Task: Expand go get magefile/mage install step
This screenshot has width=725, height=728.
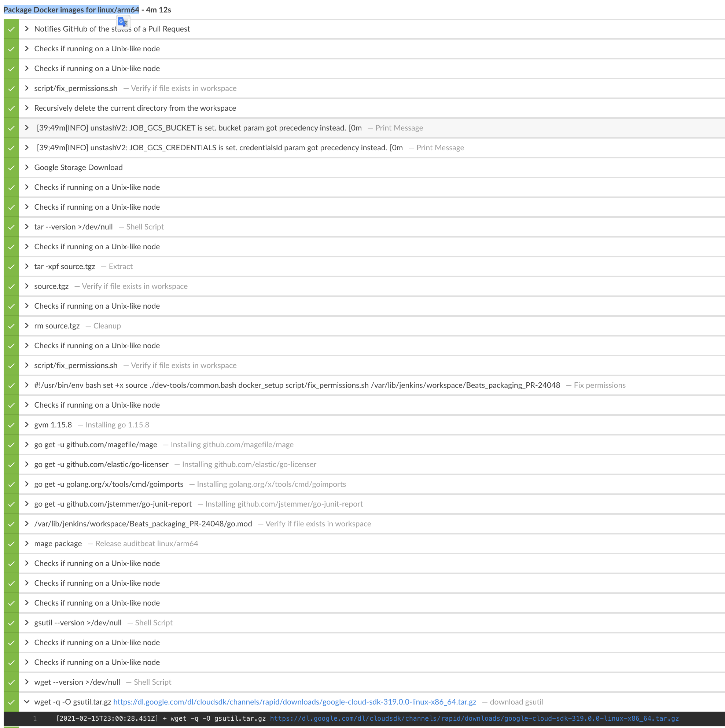Action: pyautogui.click(x=27, y=445)
